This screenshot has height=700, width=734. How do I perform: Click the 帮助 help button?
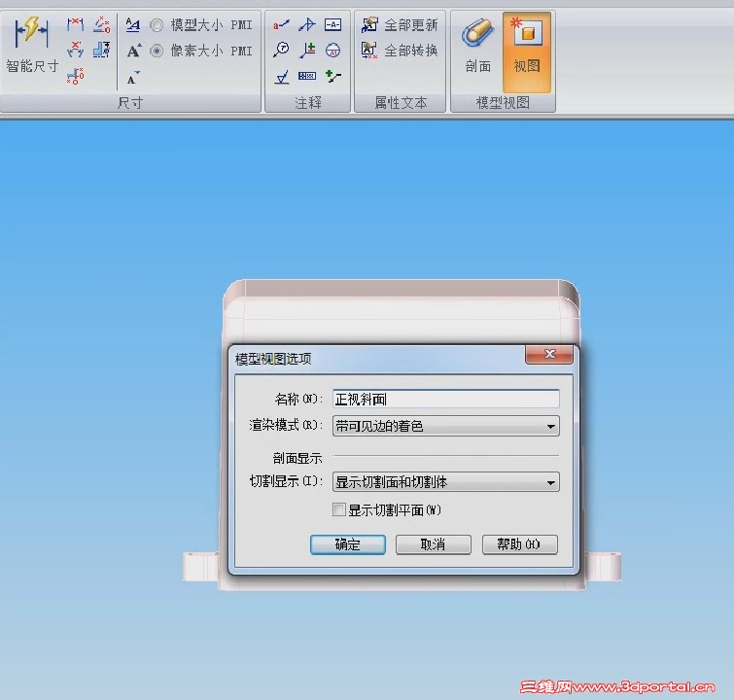coord(519,544)
